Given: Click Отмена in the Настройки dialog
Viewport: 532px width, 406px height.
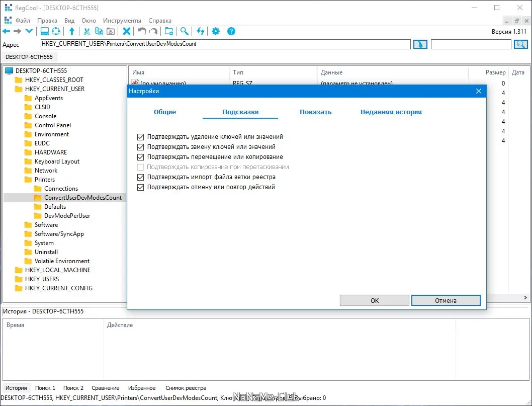Looking at the screenshot, I should pyautogui.click(x=446, y=300).
